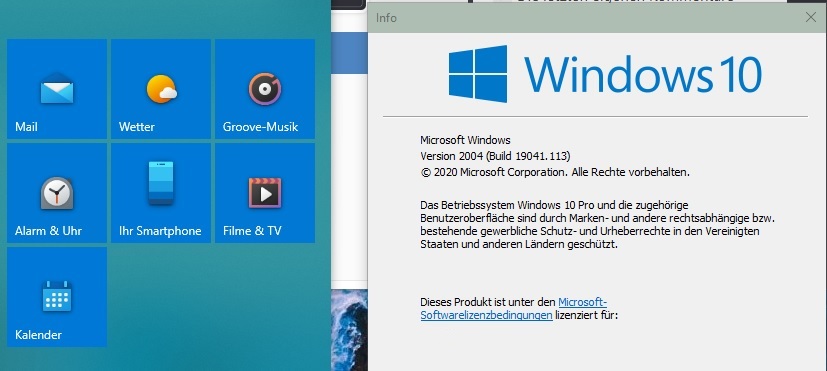Viewport: 827px width, 371px height.
Task: Open the Kalender tile
Action: [57, 297]
